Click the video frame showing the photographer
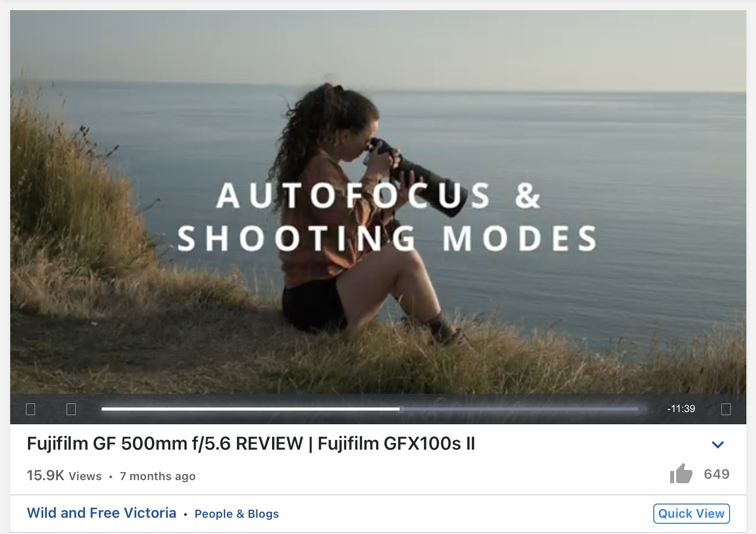Screen dimensions: 756x534 [378, 202]
